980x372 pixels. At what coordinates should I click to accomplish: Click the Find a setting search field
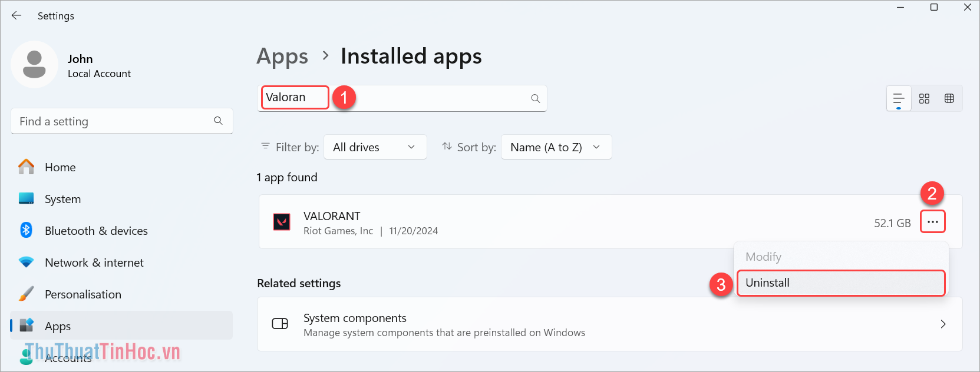click(x=121, y=121)
